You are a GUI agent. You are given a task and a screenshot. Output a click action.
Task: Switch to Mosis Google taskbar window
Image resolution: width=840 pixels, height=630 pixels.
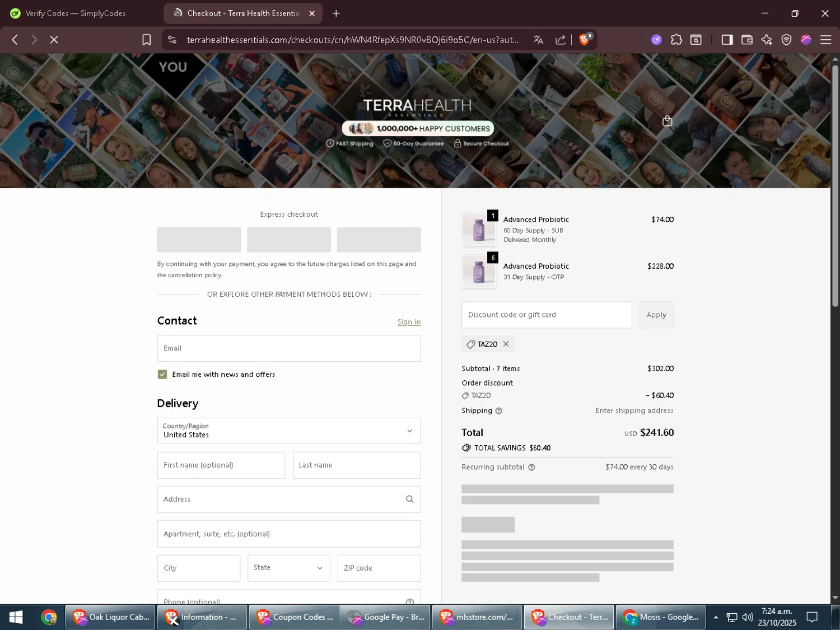661,617
